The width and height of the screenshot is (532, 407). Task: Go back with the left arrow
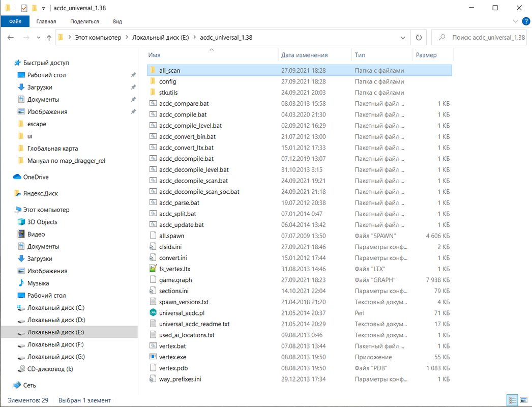11,37
